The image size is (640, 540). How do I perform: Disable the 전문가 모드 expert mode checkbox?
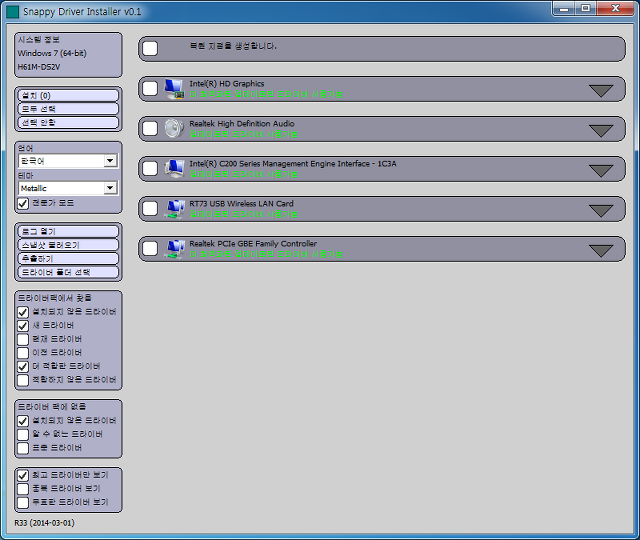tap(23, 203)
